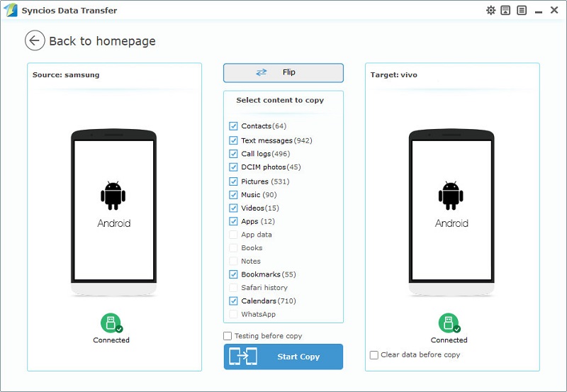Click the target vivo Android phone image
The height and width of the screenshot is (392, 567).
click(451, 213)
